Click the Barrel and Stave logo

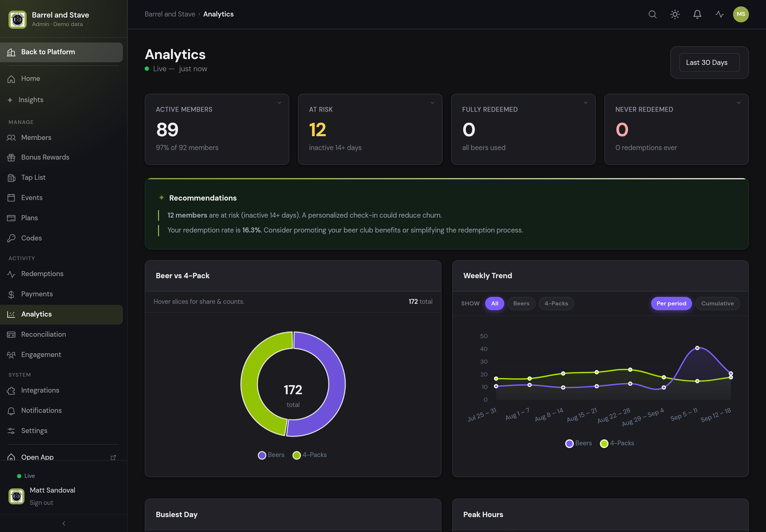(x=17, y=20)
